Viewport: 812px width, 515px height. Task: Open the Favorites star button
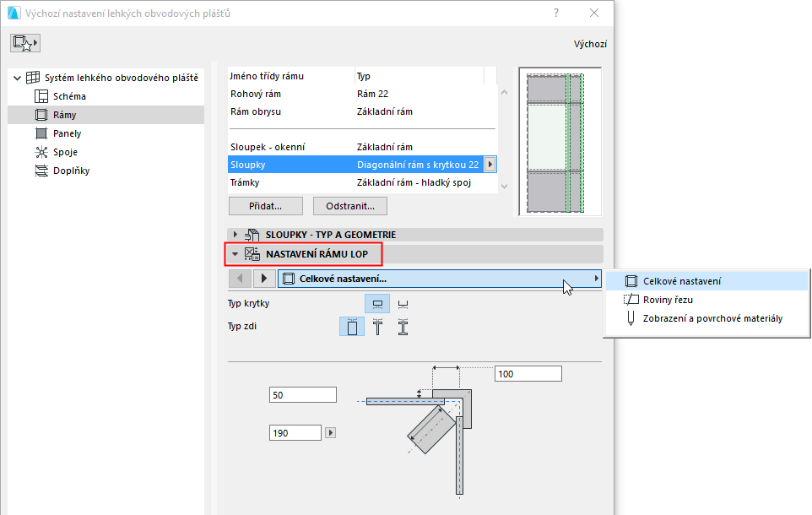click(24, 43)
